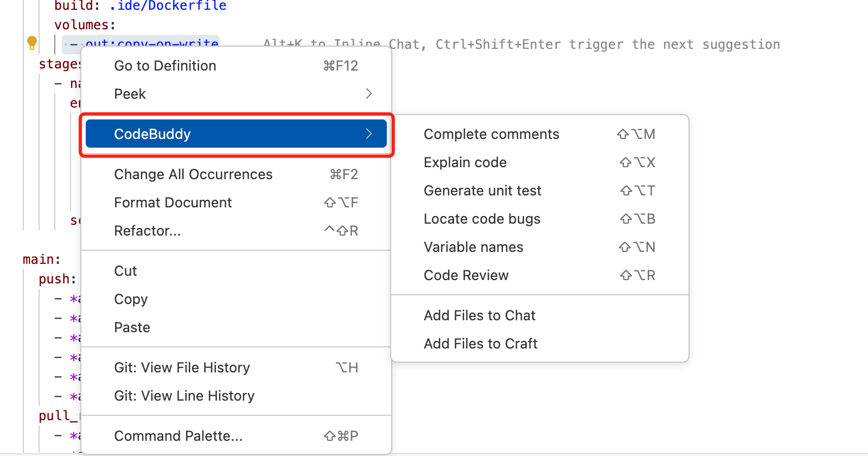Select Generate unit test
Screen dimensions: 868x456
pos(540,191)
